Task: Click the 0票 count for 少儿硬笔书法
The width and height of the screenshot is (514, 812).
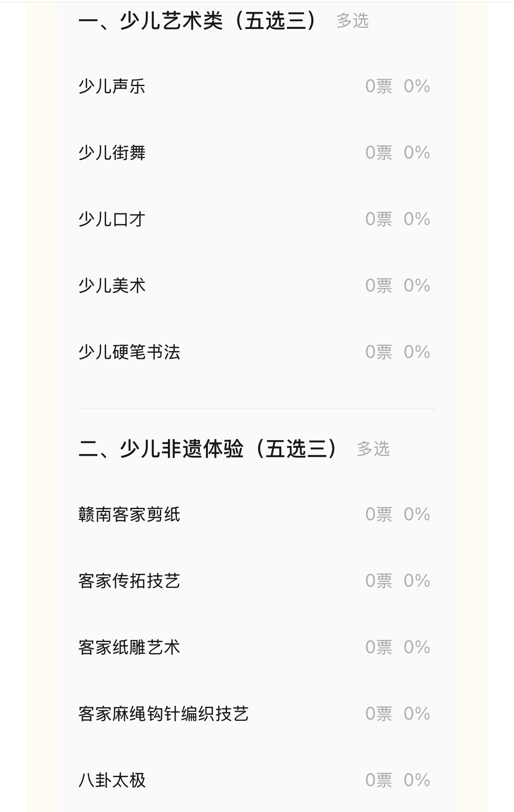Action: (x=379, y=352)
